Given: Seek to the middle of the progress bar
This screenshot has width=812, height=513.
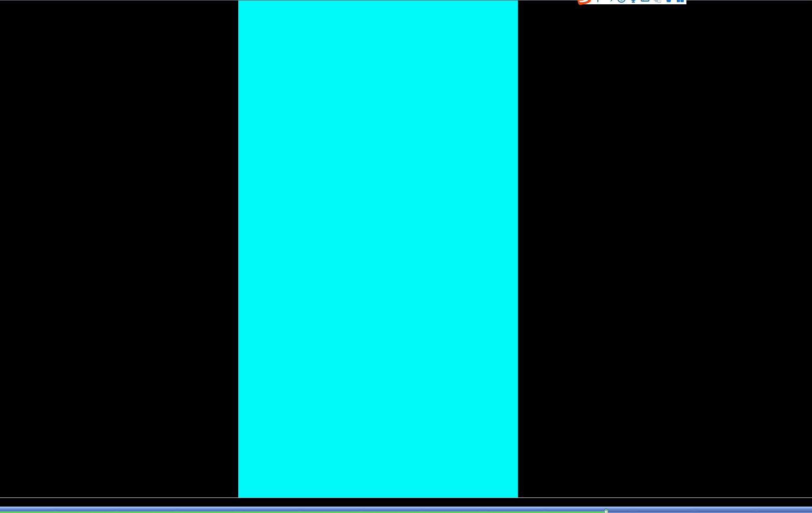Looking at the screenshot, I should coord(406,510).
